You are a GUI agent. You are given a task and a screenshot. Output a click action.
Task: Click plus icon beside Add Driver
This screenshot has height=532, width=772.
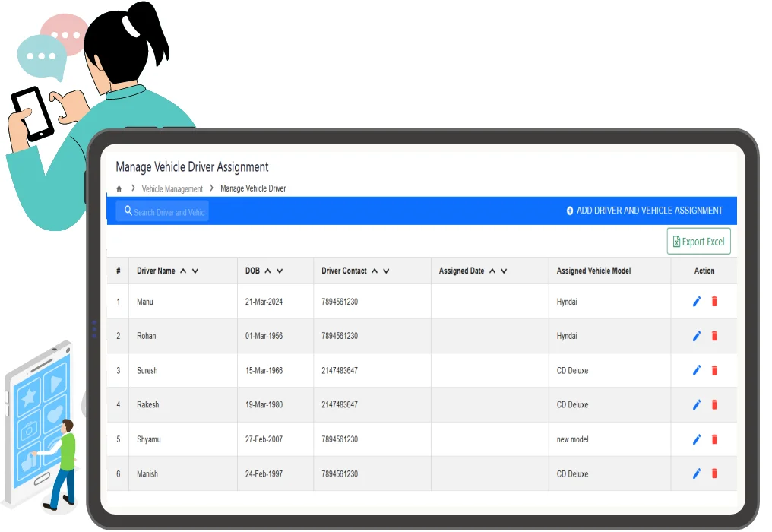pyautogui.click(x=570, y=211)
